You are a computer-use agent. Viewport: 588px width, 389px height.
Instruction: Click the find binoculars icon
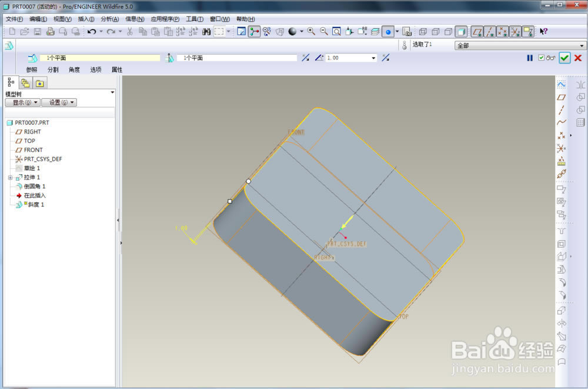206,32
